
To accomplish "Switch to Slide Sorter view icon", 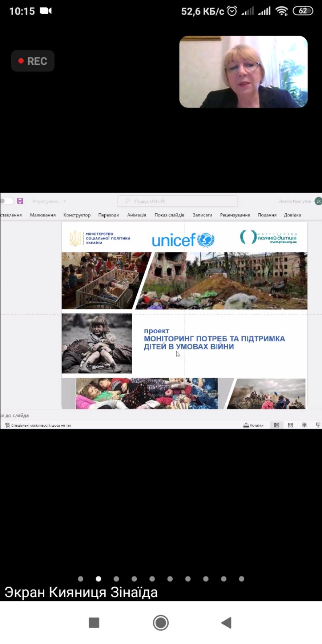I will click(290, 425).
